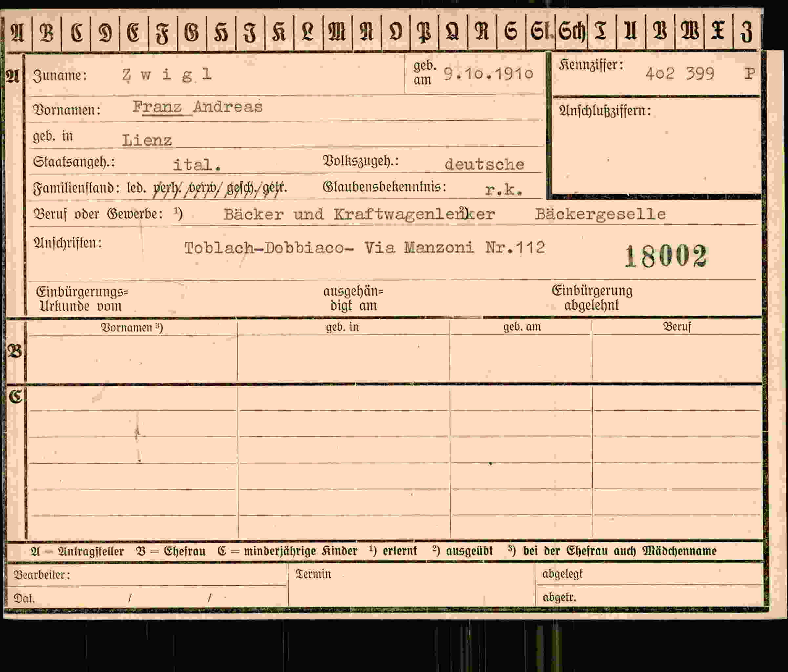This screenshot has width=788, height=672.
Task: Click the 'Familienstand:' label
Action: click(76, 188)
